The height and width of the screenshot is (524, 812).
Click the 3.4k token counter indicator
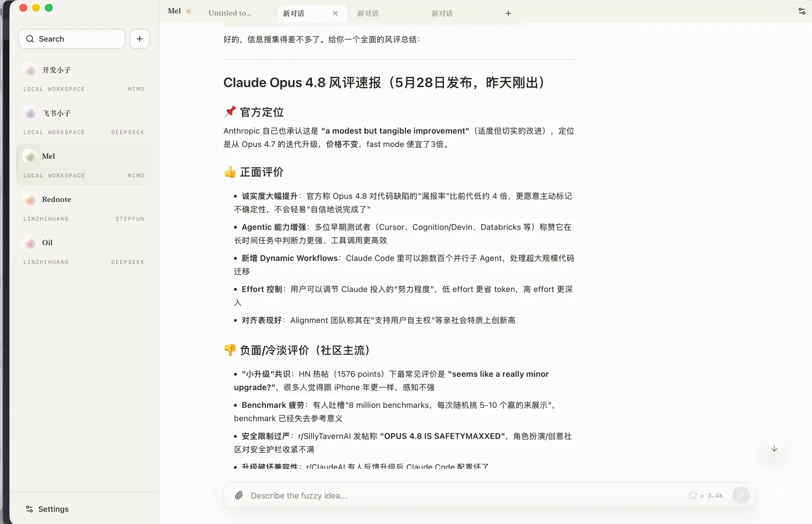[706, 496]
